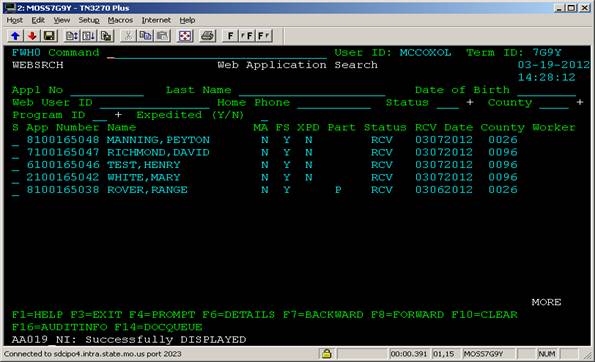Click the plus prompt marker beside Status

tap(470, 102)
